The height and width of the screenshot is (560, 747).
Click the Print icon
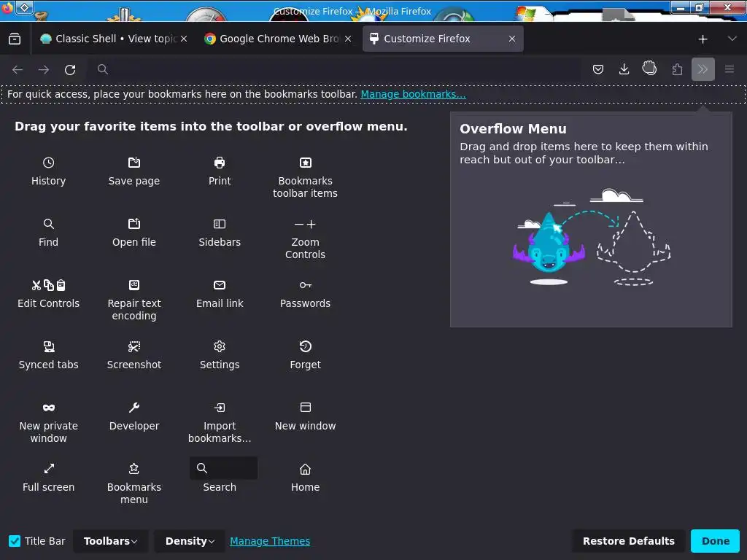(x=220, y=163)
